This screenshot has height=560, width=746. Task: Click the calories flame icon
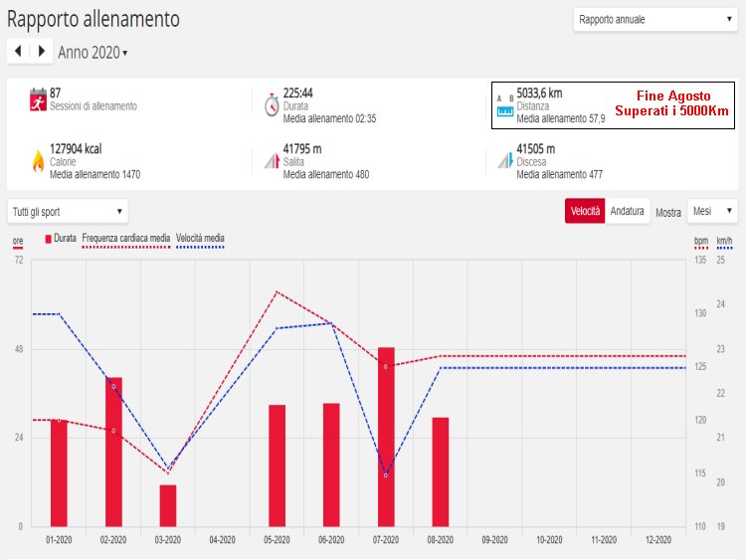coord(38,161)
